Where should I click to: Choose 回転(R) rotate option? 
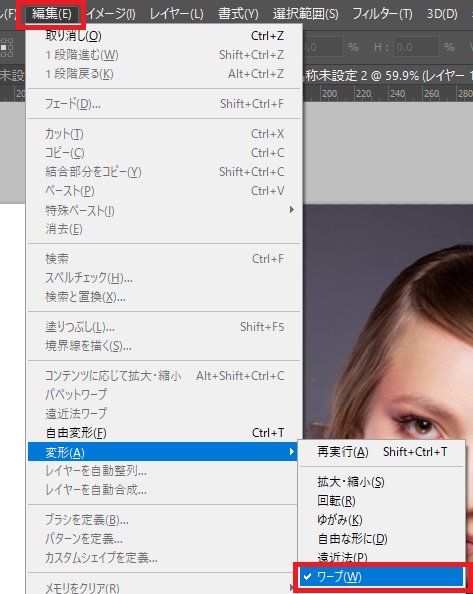(x=382, y=501)
